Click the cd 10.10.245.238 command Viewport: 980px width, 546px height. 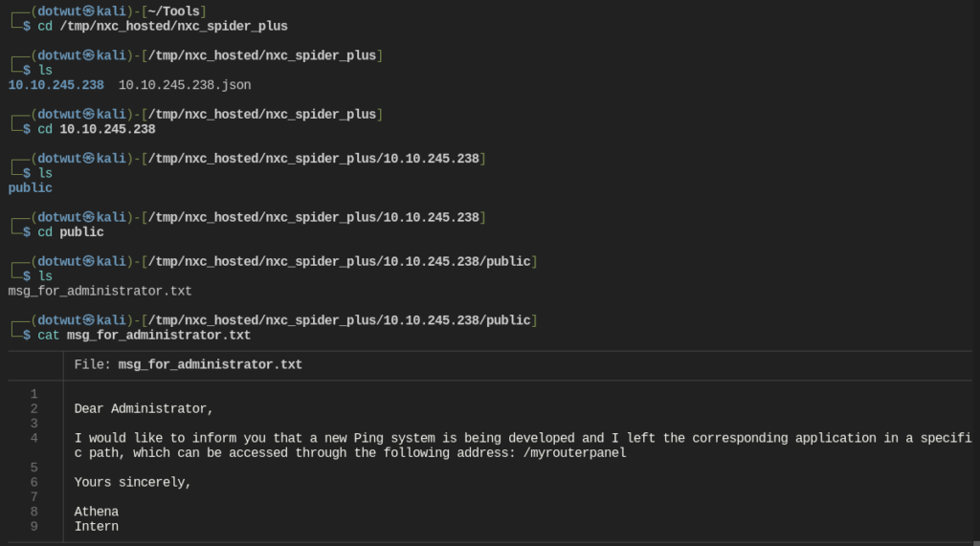coord(96,129)
